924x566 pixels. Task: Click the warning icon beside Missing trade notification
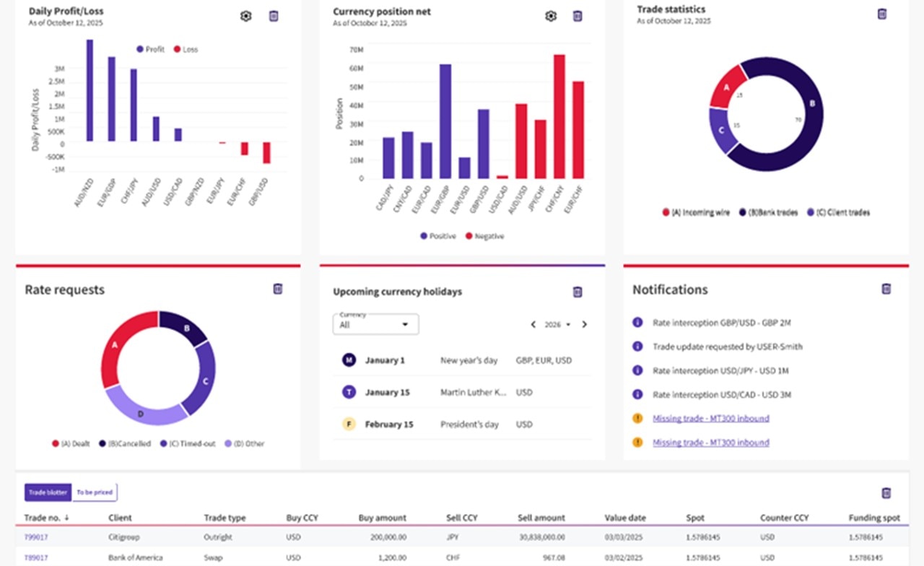637,418
